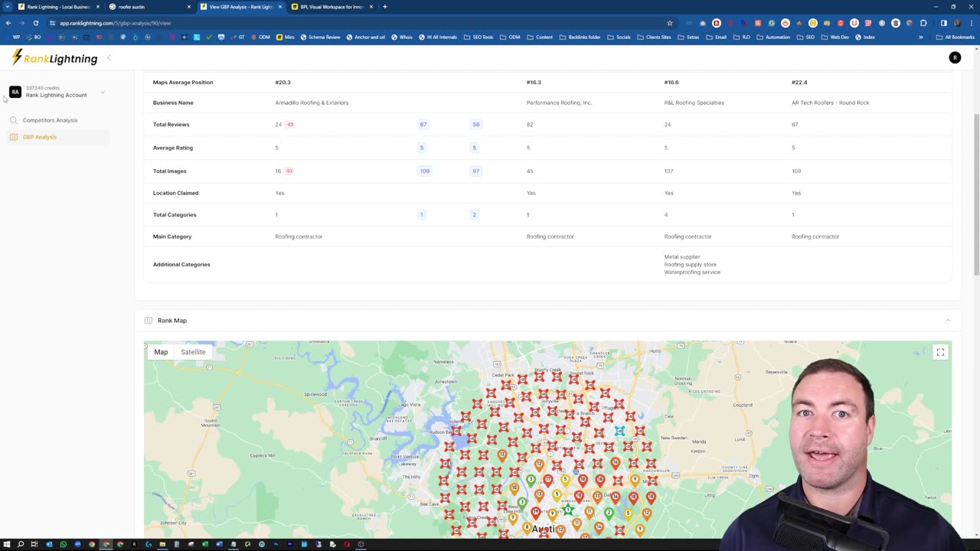Viewport: 980px width, 551px height.
Task: Click the #16.3 average position value
Action: (534, 83)
